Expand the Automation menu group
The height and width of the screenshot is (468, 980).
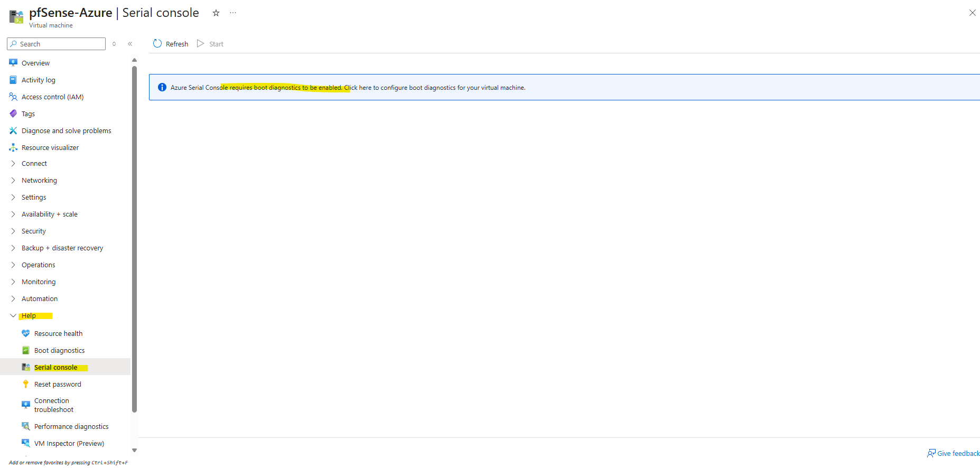pos(13,299)
